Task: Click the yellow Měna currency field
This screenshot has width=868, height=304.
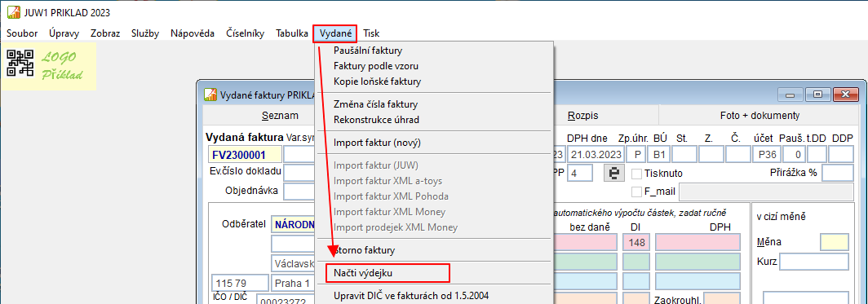Action: (x=834, y=242)
